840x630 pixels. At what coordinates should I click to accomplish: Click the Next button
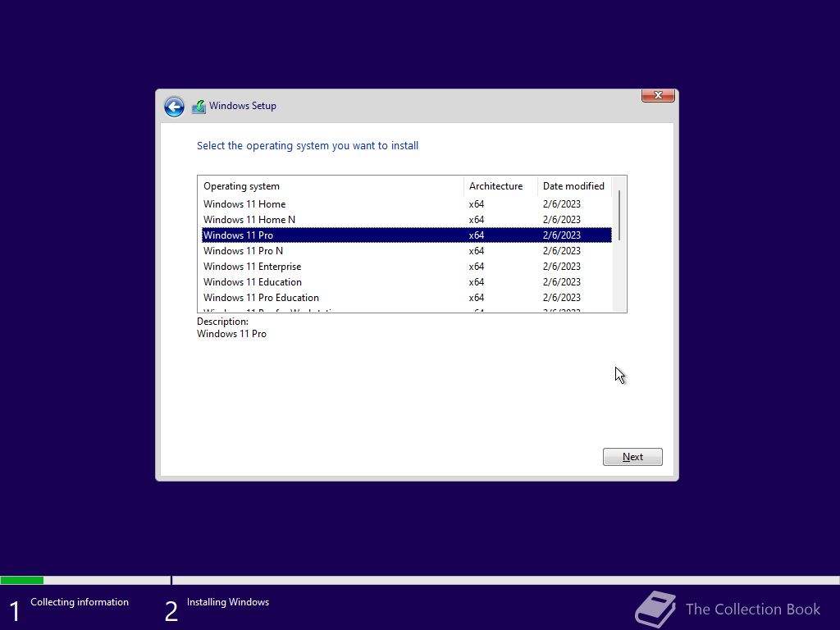(x=632, y=457)
